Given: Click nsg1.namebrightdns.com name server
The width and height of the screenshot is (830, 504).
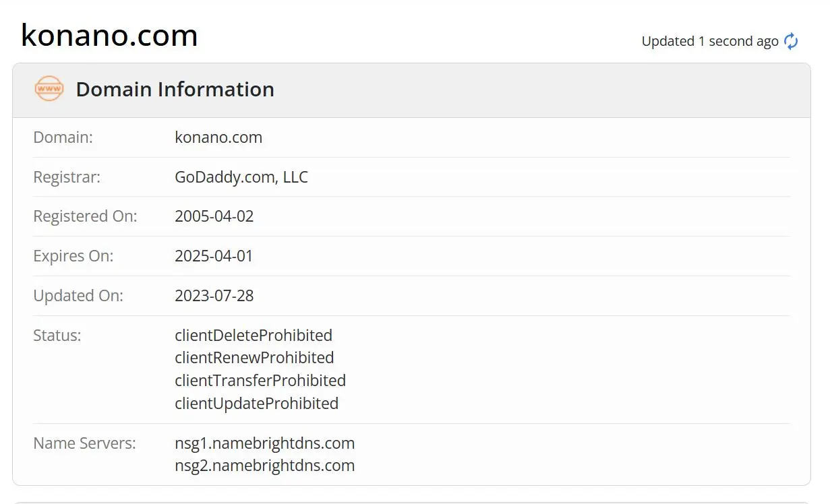Looking at the screenshot, I should [x=265, y=443].
